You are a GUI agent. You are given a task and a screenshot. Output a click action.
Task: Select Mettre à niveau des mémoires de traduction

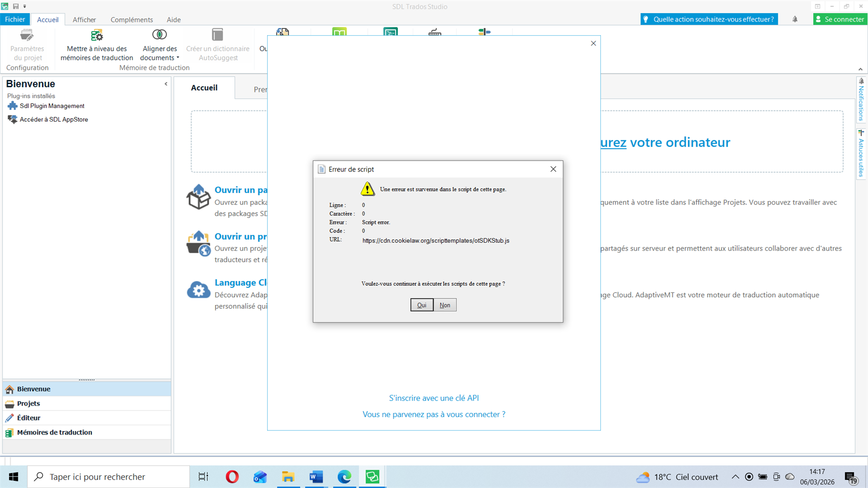[96, 46]
